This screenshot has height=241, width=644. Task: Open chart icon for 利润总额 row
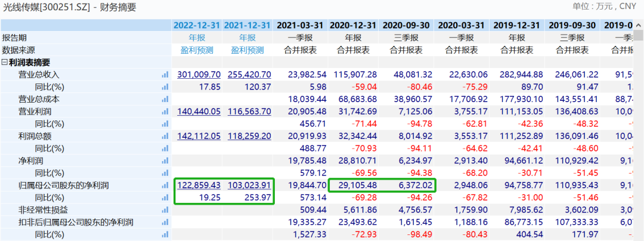tap(165, 136)
